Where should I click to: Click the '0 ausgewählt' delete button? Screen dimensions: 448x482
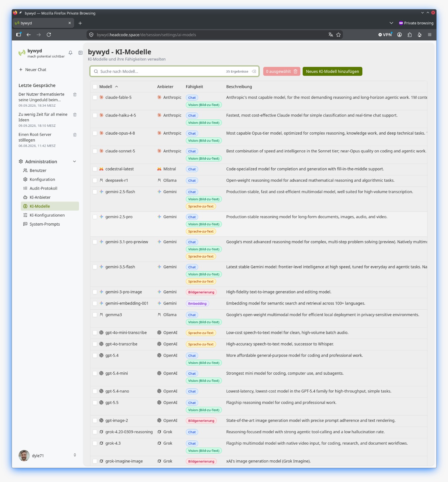click(x=282, y=71)
